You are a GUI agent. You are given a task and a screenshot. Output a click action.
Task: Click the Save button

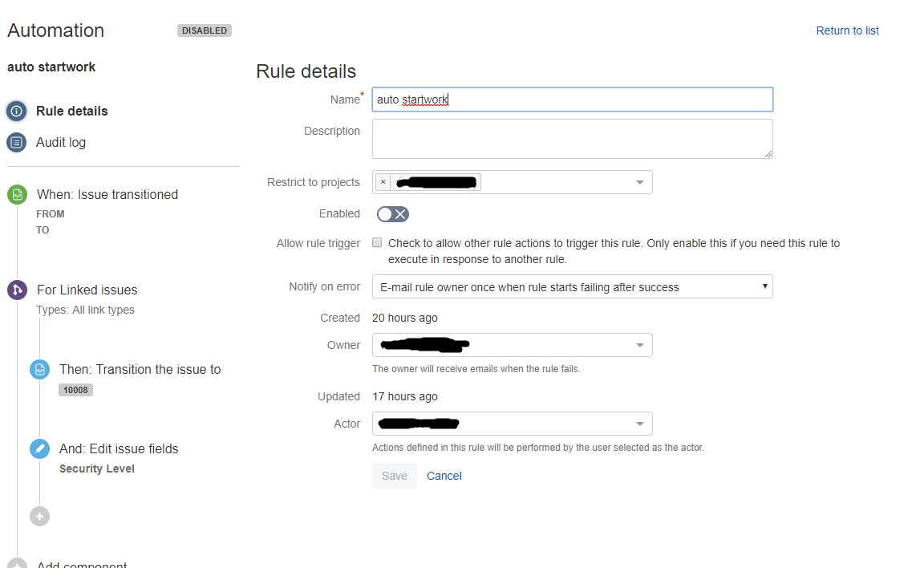(395, 476)
